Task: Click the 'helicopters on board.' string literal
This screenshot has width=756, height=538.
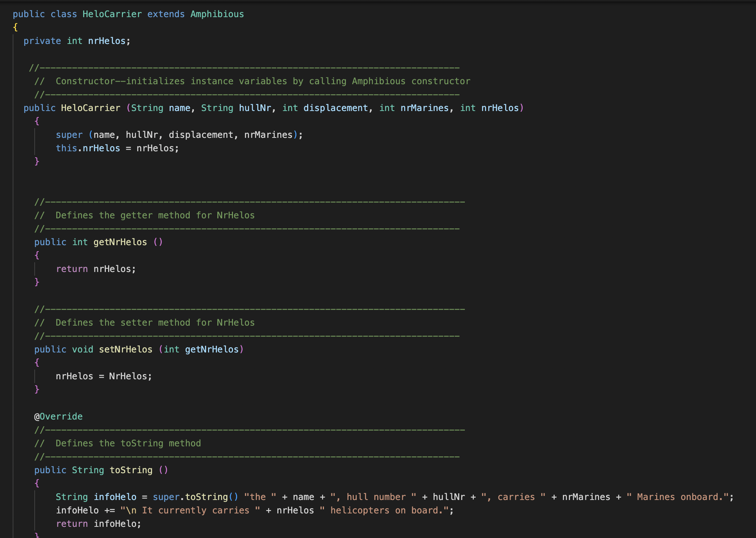Action: click(384, 510)
